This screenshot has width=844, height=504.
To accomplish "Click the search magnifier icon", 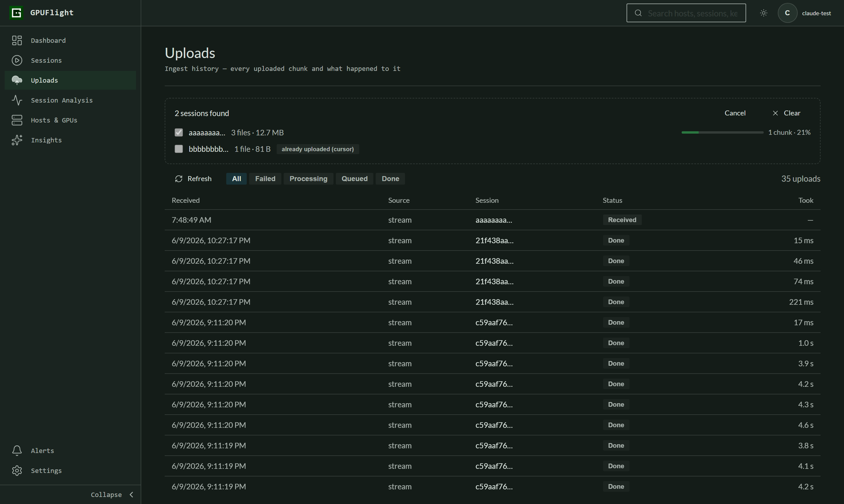I will point(638,13).
